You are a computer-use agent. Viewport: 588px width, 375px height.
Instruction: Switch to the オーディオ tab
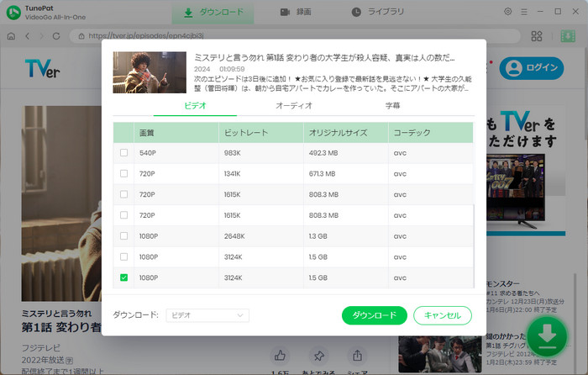(294, 106)
